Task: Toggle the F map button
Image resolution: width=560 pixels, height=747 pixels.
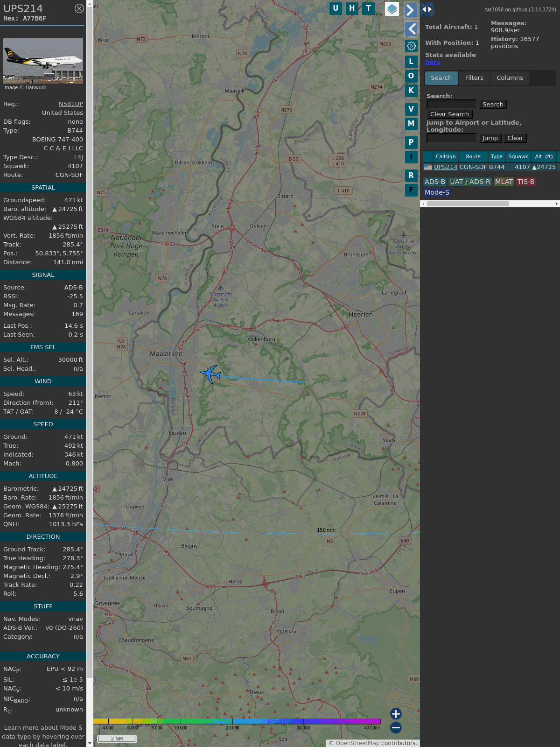Action: coord(411,190)
